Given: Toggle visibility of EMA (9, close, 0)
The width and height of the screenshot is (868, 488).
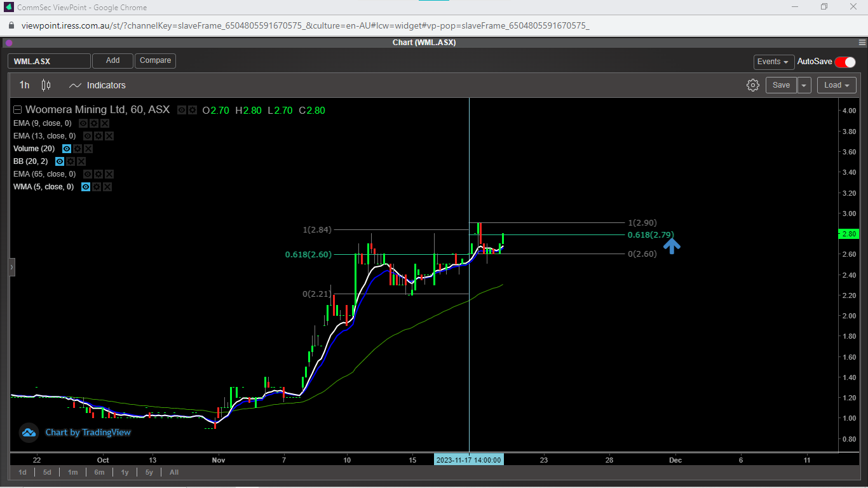Looking at the screenshot, I should pyautogui.click(x=83, y=123).
